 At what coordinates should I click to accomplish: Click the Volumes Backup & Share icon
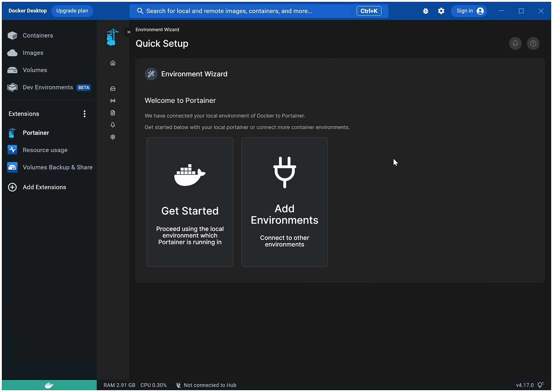tap(12, 167)
